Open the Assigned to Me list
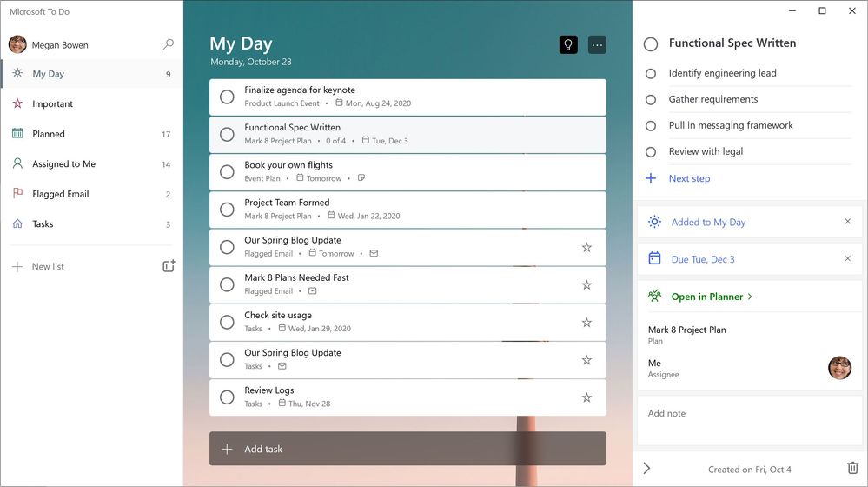The image size is (868, 487). pos(92,164)
